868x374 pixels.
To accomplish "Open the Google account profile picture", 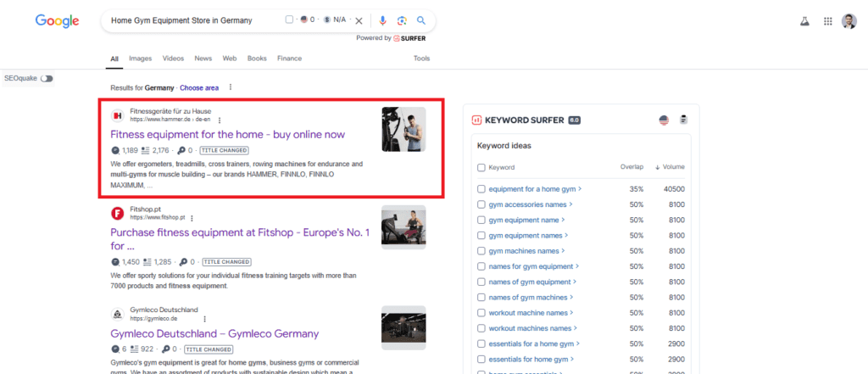I will pyautogui.click(x=849, y=21).
